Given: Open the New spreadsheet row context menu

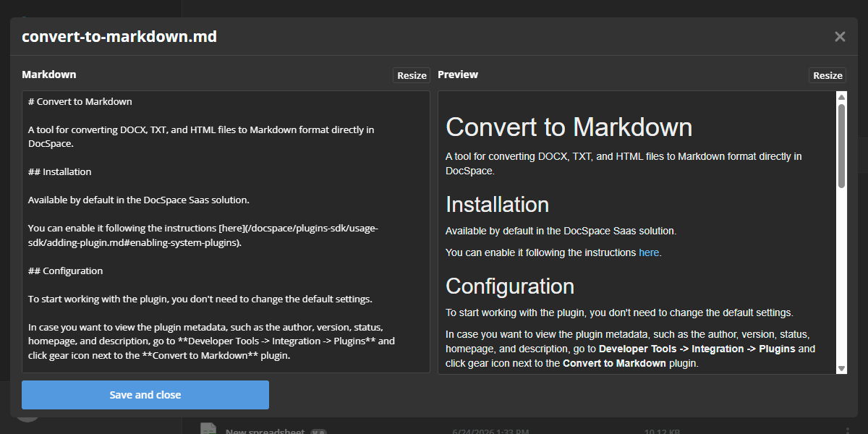Looking at the screenshot, I should [x=848, y=430].
